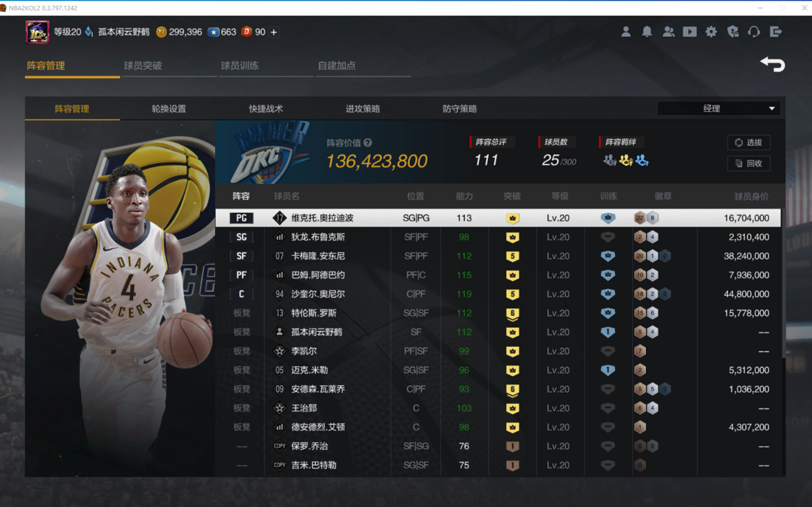Click the 选拔 button

click(x=748, y=142)
